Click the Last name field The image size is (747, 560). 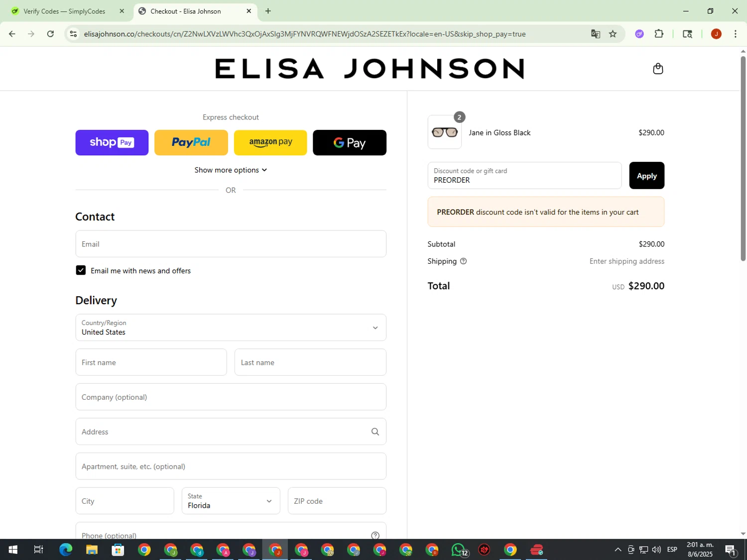coord(310,362)
